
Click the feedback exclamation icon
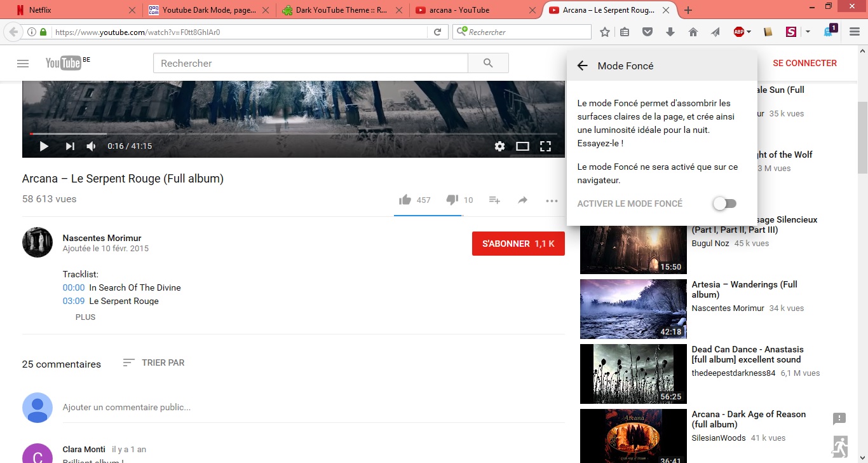(839, 418)
